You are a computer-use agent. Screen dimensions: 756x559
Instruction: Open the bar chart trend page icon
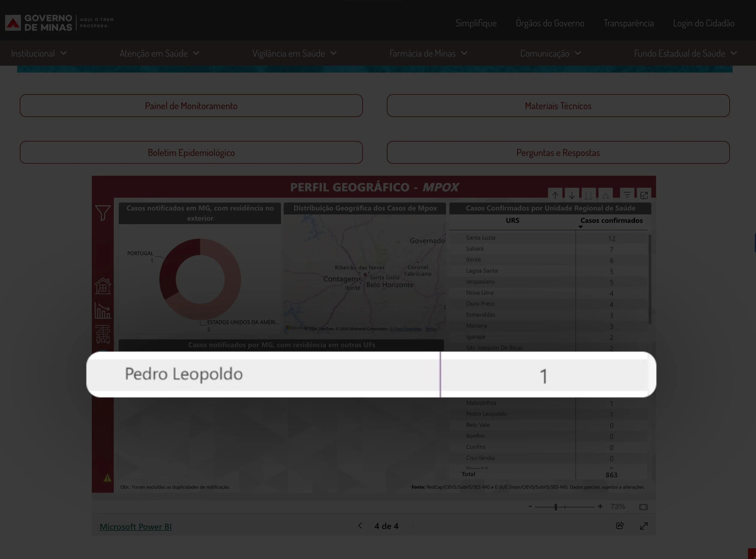coord(103,310)
